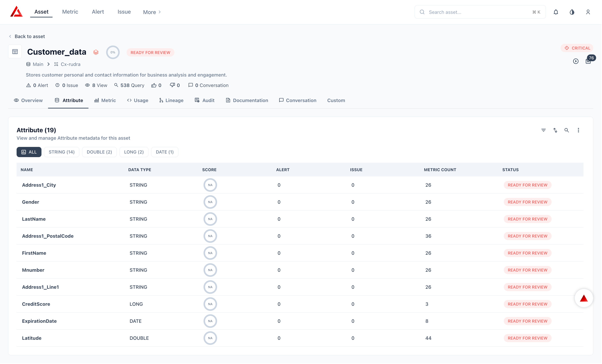Click READY FOR REVIEW status for CreditScore
The width and height of the screenshot is (602, 364).
(x=528, y=304)
